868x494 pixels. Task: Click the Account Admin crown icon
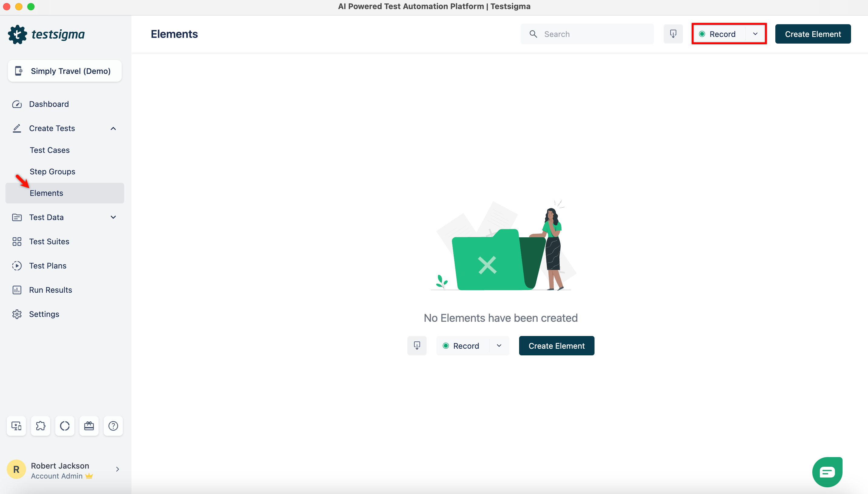[89, 476]
